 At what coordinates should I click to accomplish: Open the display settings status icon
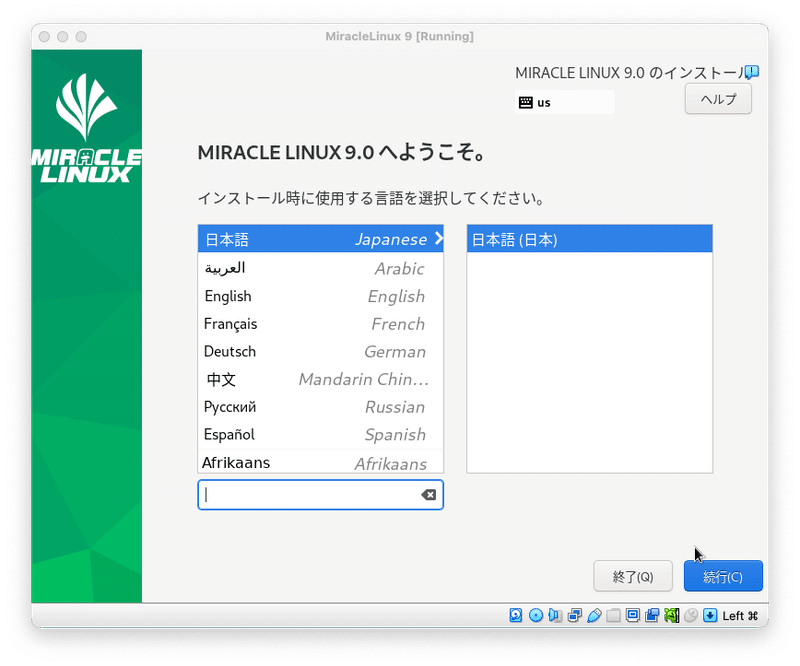click(x=633, y=615)
